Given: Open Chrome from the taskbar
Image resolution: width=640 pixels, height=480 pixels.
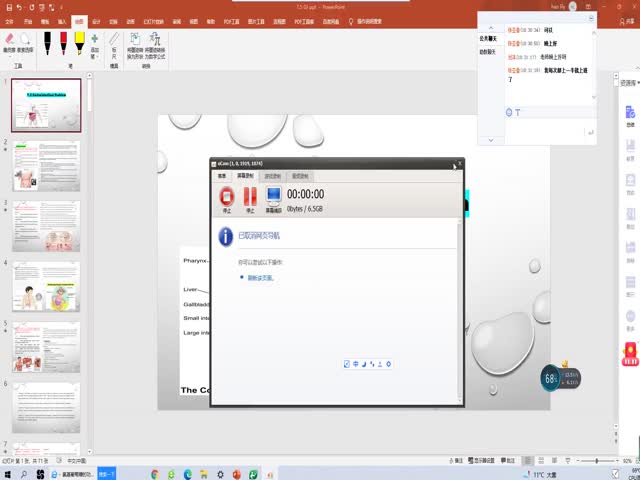Looking at the screenshot, I should (x=155, y=473).
